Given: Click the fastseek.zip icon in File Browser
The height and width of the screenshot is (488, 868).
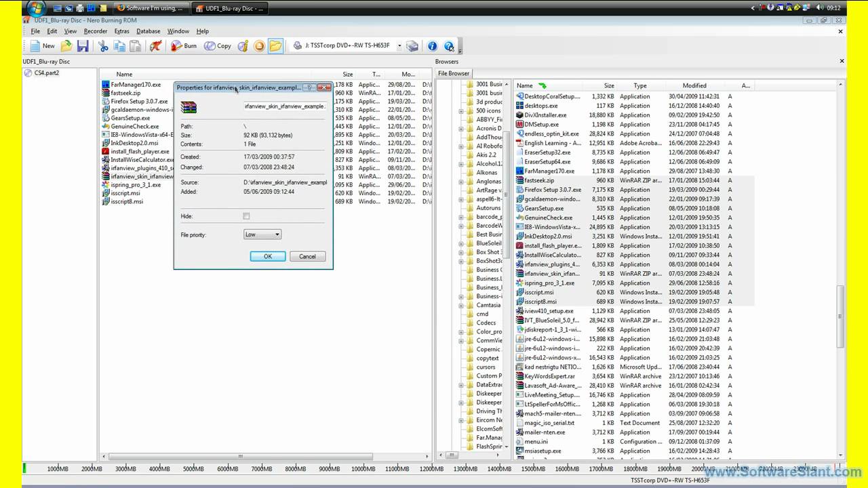Looking at the screenshot, I should click(519, 180).
